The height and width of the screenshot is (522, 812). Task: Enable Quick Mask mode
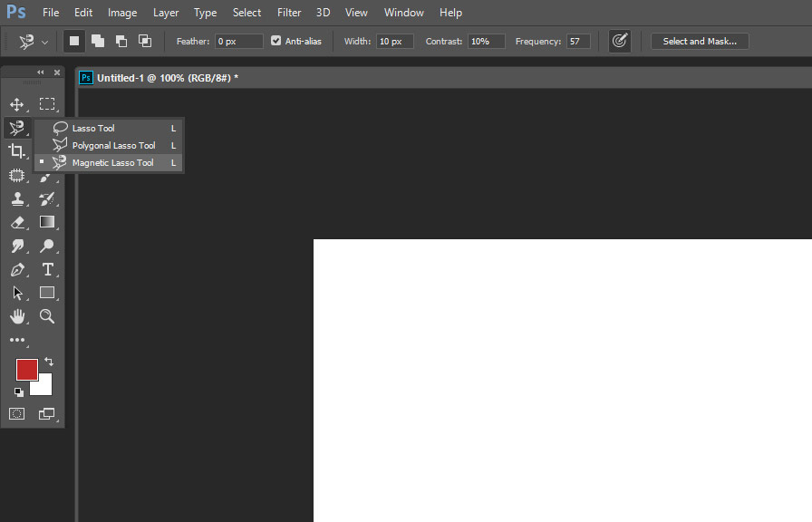point(17,413)
